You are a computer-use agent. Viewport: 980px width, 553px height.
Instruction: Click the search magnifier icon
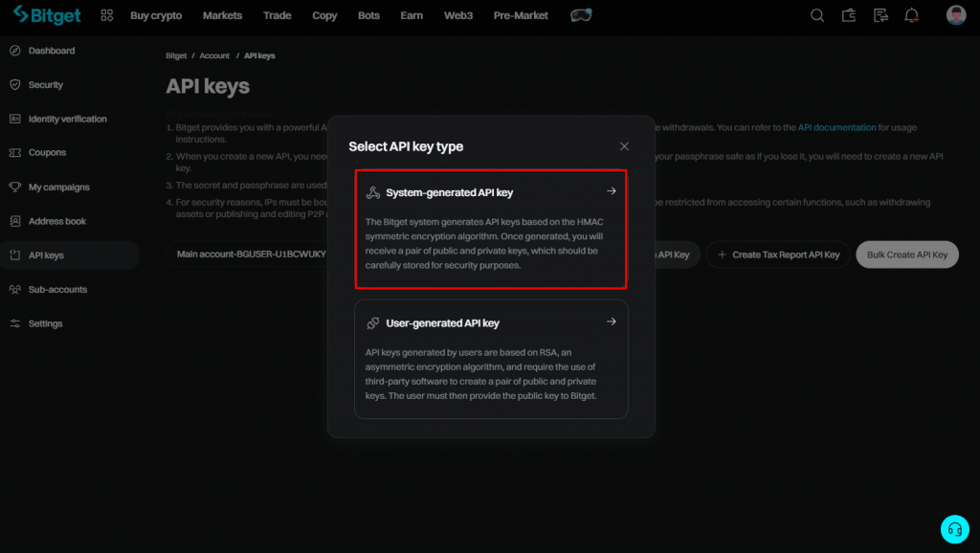pos(816,15)
